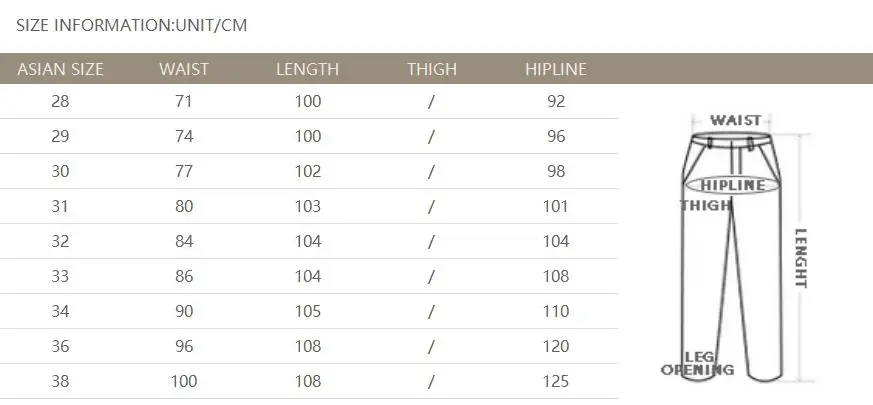This screenshot has width=873, height=405.
Task: Click hipline value 125 for size 38
Action: [556, 382]
